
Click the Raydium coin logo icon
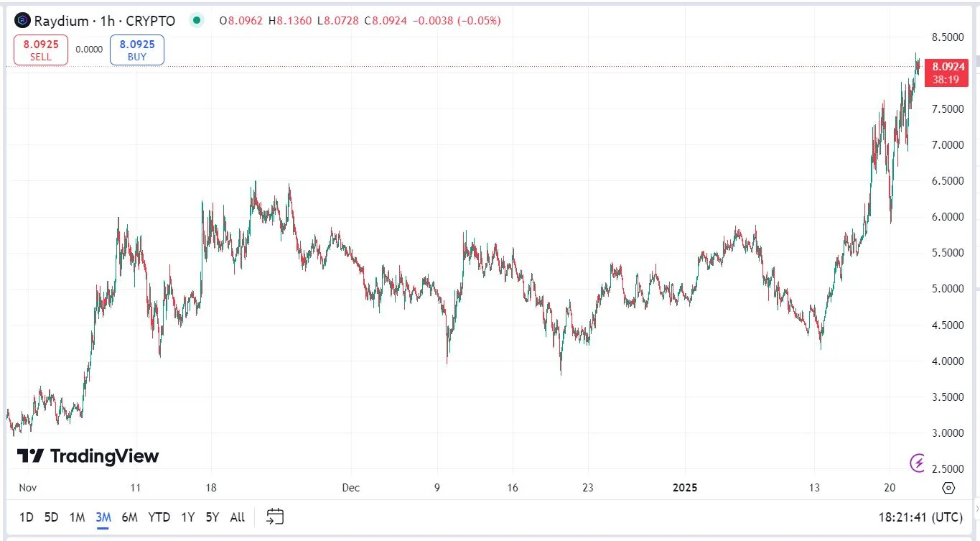(22, 21)
